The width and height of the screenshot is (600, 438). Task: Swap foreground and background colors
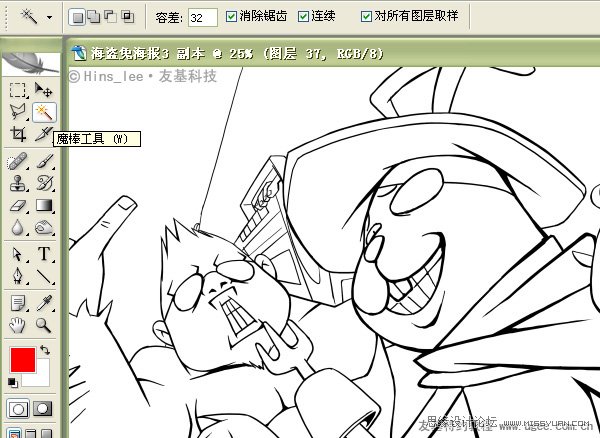45,350
